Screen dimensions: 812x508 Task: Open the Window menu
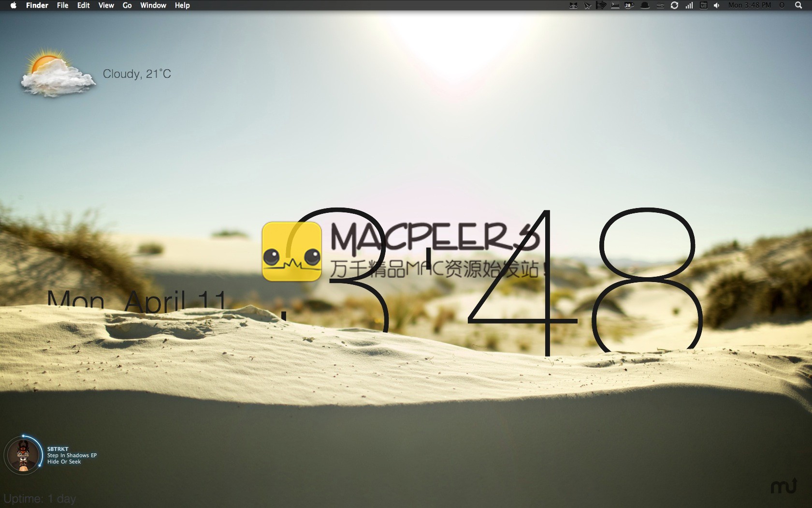pyautogui.click(x=153, y=5)
